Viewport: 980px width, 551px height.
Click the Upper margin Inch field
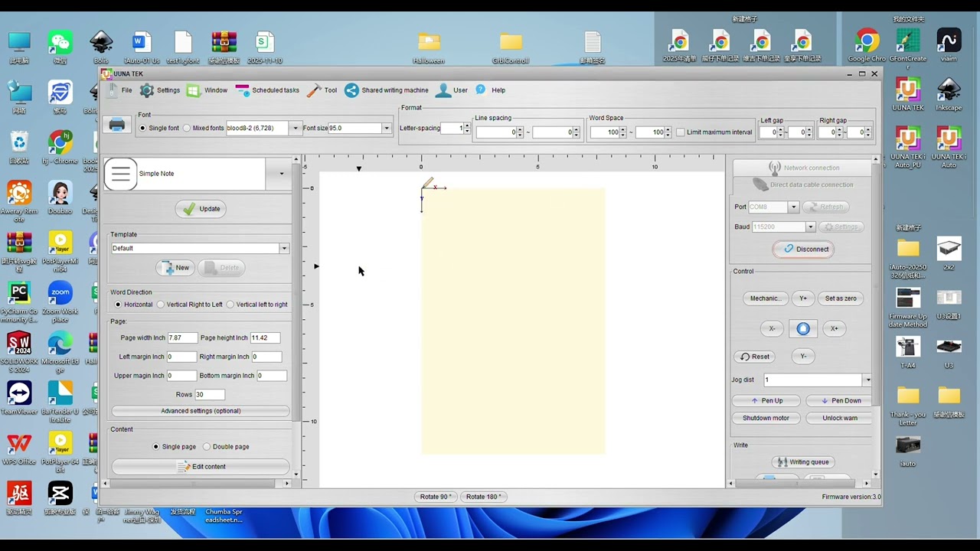click(x=181, y=376)
